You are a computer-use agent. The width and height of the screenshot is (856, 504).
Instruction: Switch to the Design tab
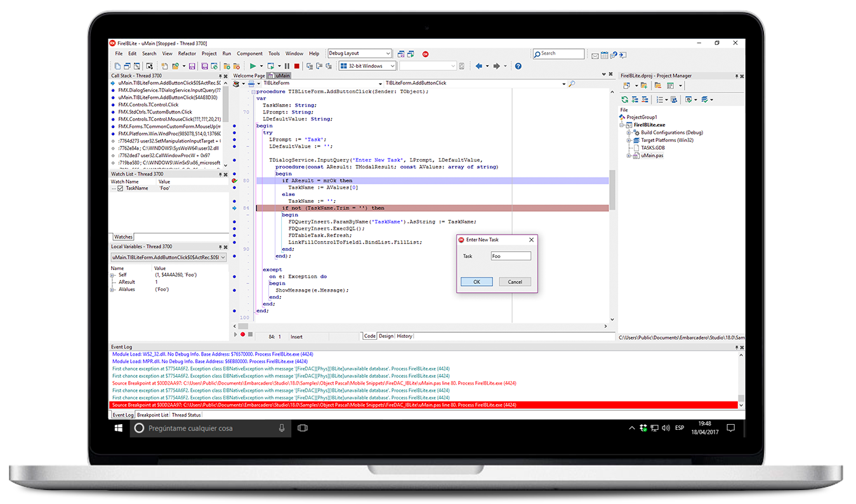386,336
